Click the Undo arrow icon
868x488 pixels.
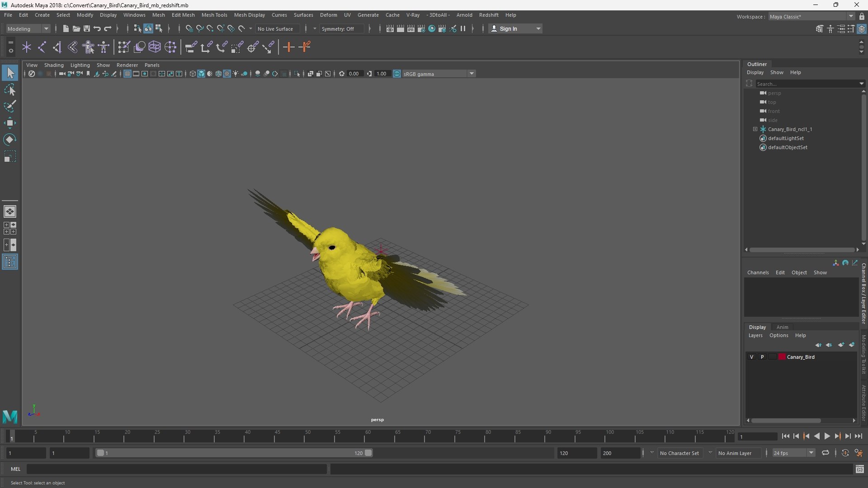97,28
